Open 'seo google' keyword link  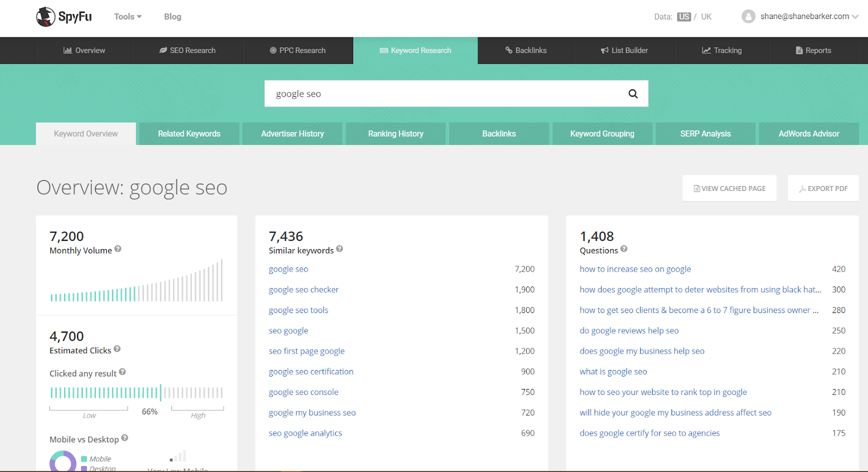289,330
